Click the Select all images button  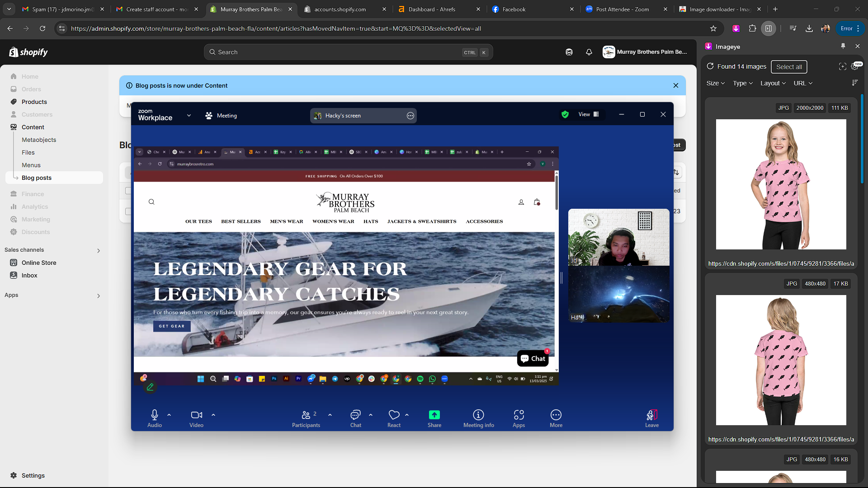tap(789, 67)
